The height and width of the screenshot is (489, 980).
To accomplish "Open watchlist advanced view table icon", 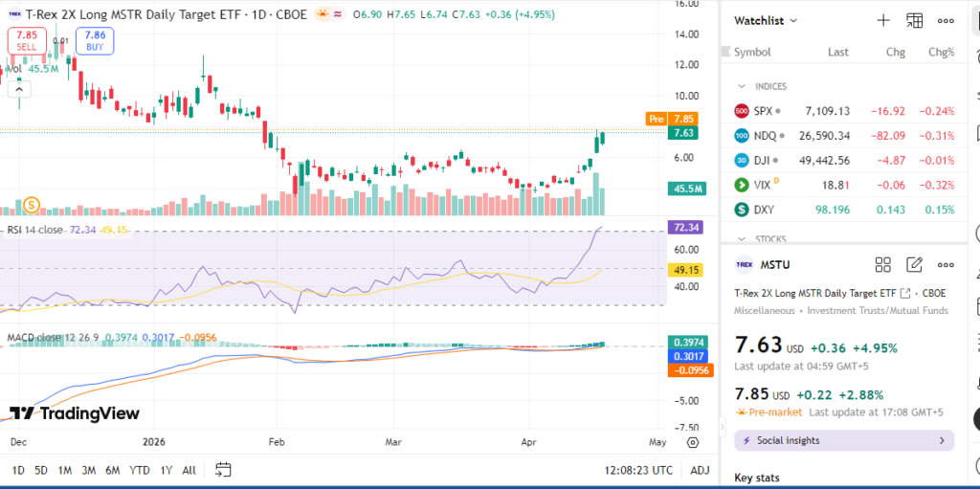I will click(x=915, y=20).
